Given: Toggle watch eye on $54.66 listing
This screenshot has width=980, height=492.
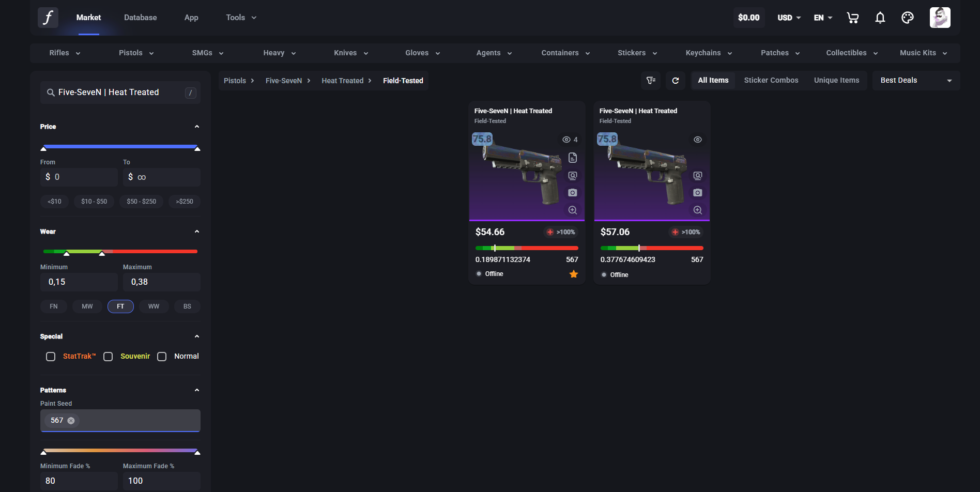Looking at the screenshot, I should coord(566,140).
